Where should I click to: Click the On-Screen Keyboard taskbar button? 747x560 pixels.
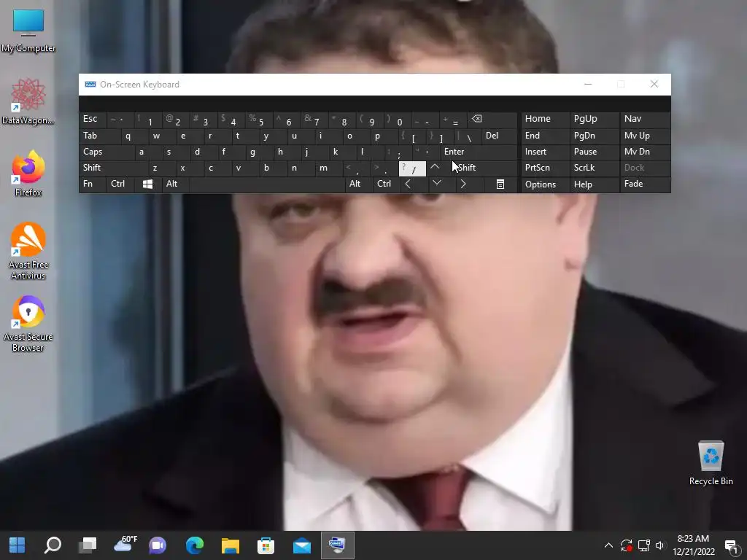point(338,545)
